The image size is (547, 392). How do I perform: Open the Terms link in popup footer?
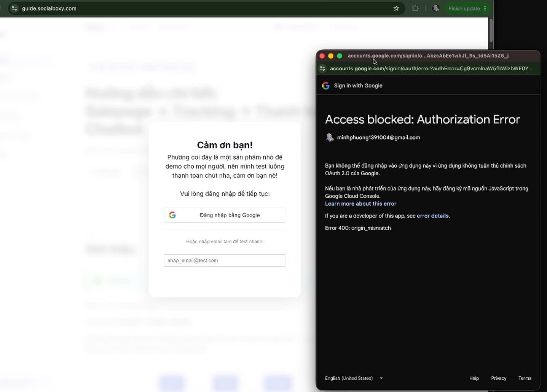point(525,378)
